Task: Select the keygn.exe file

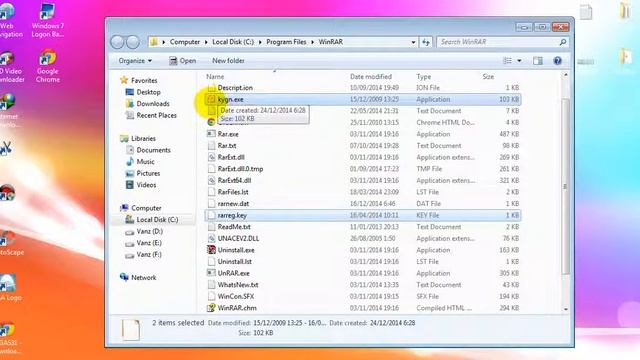Action: [x=362, y=99]
